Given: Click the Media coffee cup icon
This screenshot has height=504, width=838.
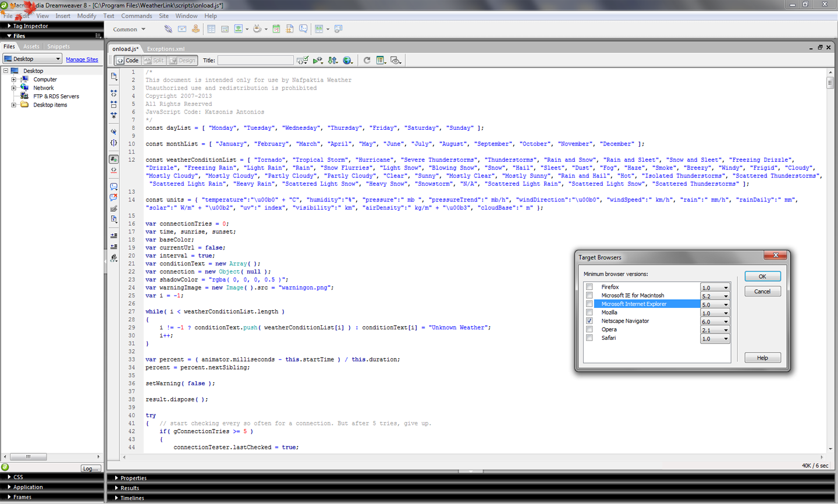Looking at the screenshot, I should tap(257, 29).
